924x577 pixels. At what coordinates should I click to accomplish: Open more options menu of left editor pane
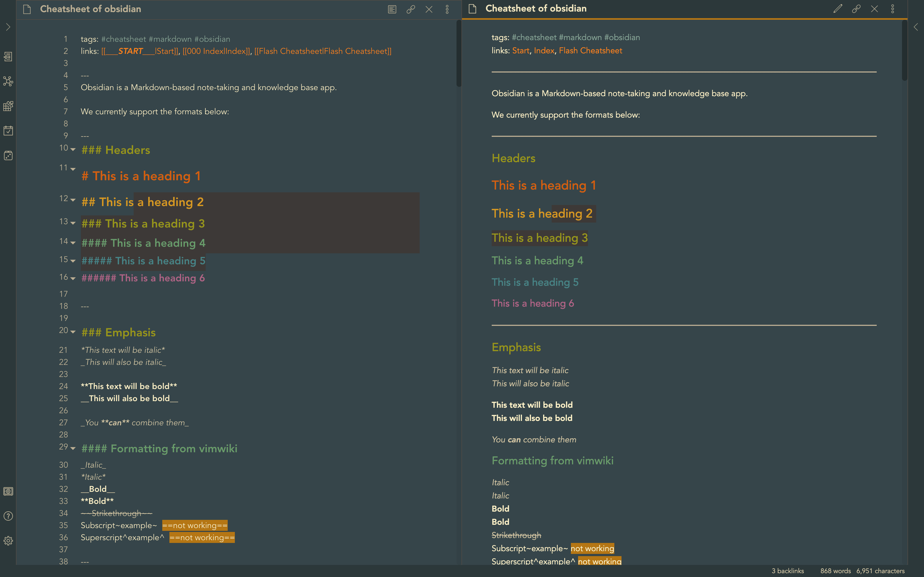click(x=447, y=9)
